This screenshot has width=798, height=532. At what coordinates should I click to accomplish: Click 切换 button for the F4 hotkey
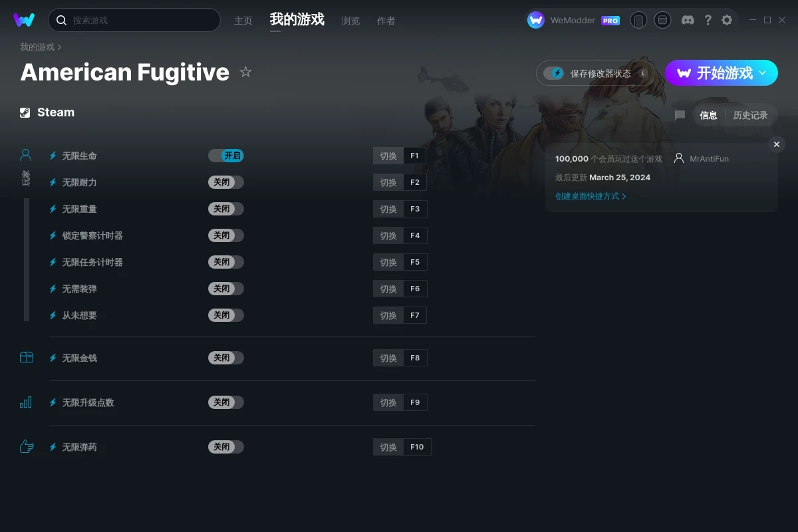(x=388, y=235)
